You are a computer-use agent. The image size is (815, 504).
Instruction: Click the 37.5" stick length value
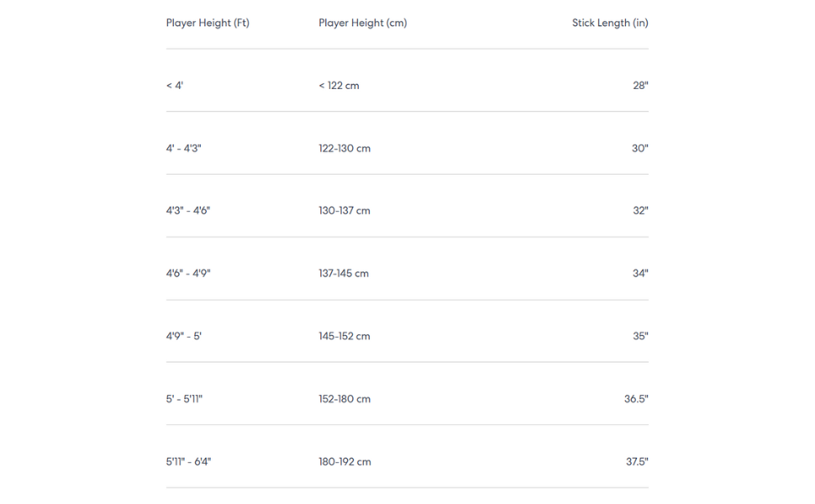636,462
